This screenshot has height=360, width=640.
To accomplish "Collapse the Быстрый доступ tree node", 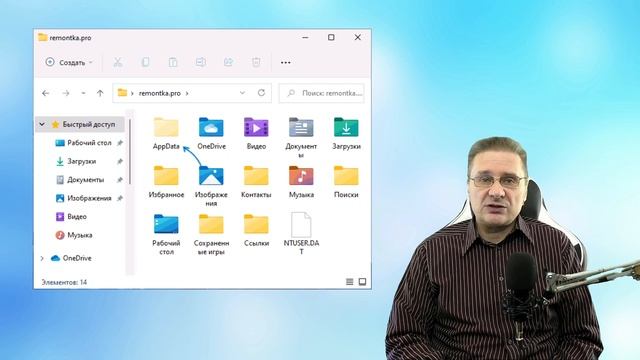I will point(42,124).
